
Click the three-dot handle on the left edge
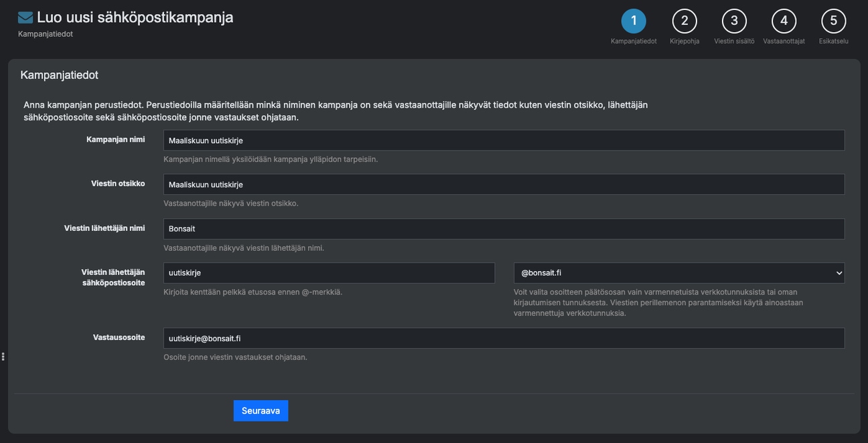tap(3, 357)
